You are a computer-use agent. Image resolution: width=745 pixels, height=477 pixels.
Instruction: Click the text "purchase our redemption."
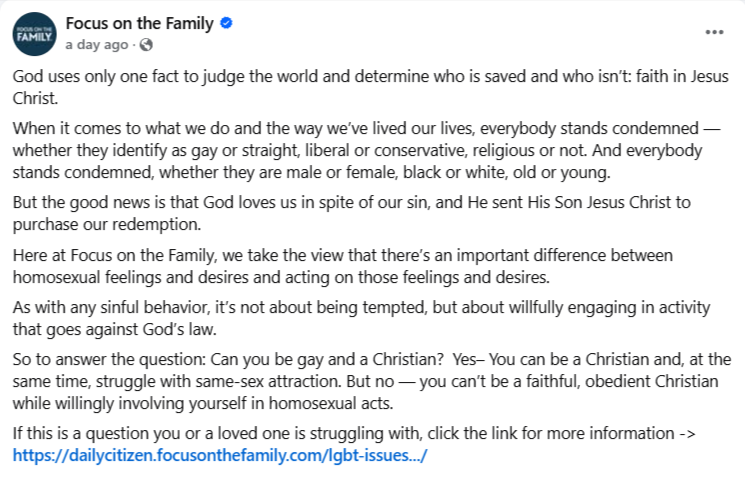[107, 224]
